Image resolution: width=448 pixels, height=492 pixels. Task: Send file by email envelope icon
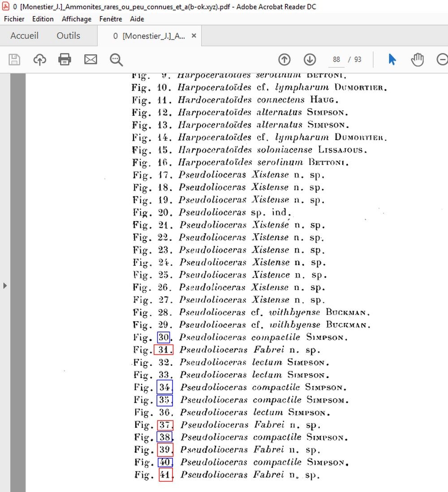tap(90, 59)
